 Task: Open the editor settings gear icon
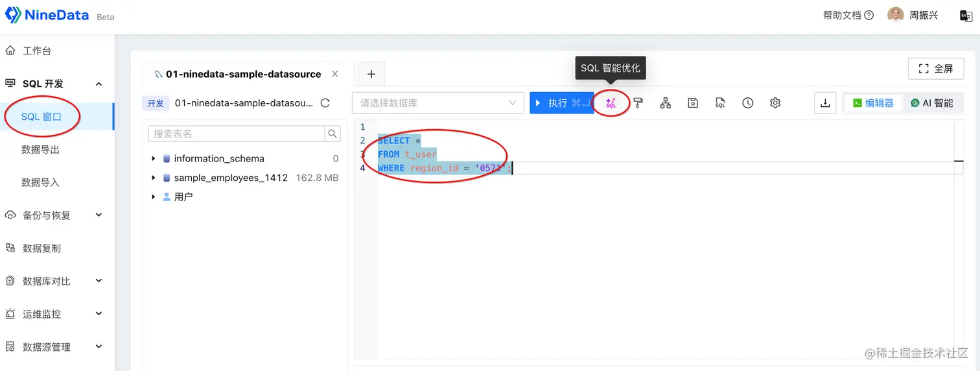775,103
